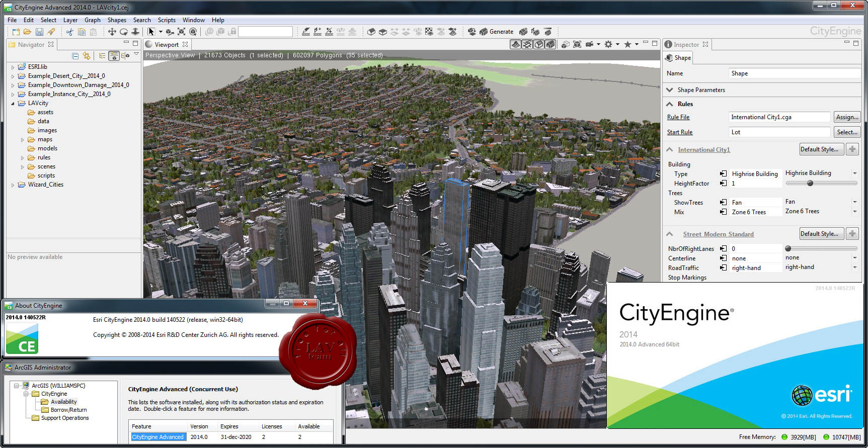Open the Shapes menu
The image size is (868, 448).
coord(117,20)
